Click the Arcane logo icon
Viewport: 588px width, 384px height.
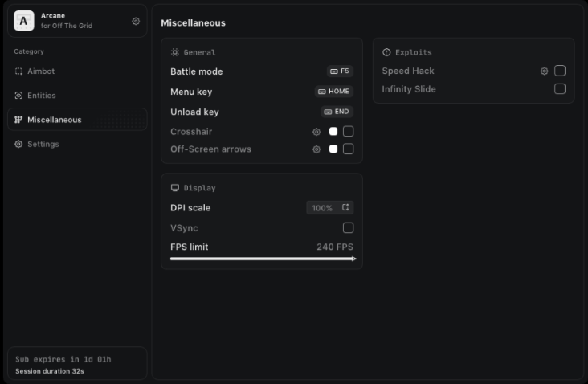click(x=24, y=21)
